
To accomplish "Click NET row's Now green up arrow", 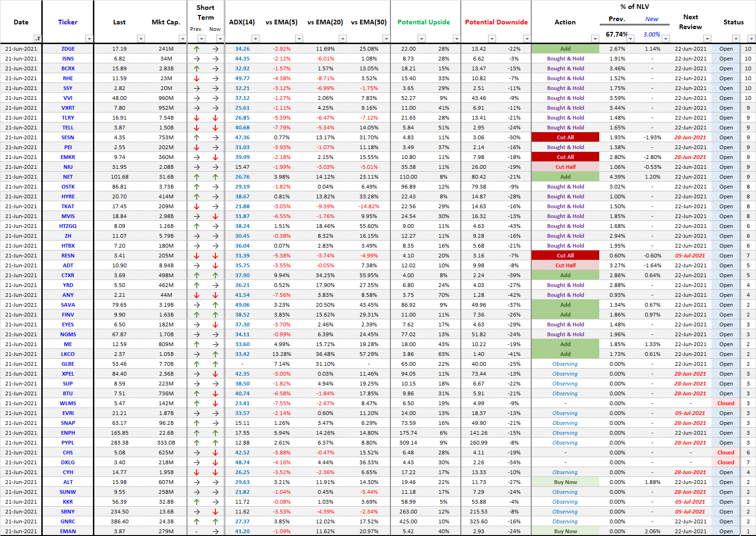I will pos(215,177).
